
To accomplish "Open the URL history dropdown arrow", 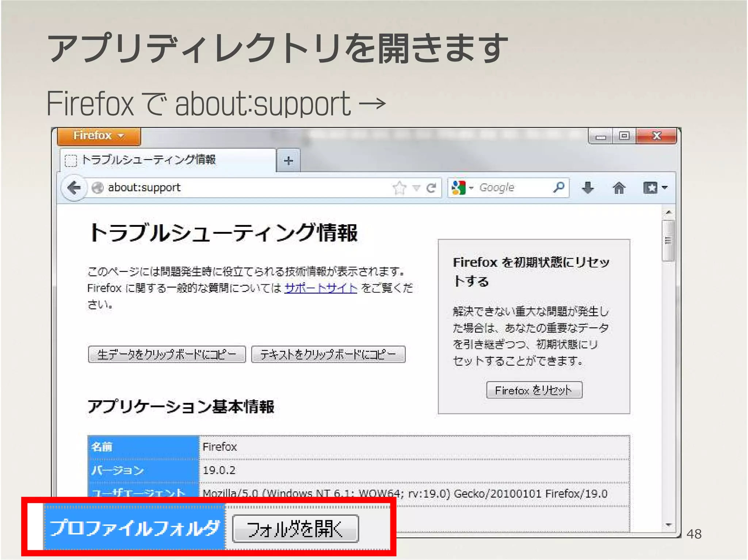I will coord(416,188).
